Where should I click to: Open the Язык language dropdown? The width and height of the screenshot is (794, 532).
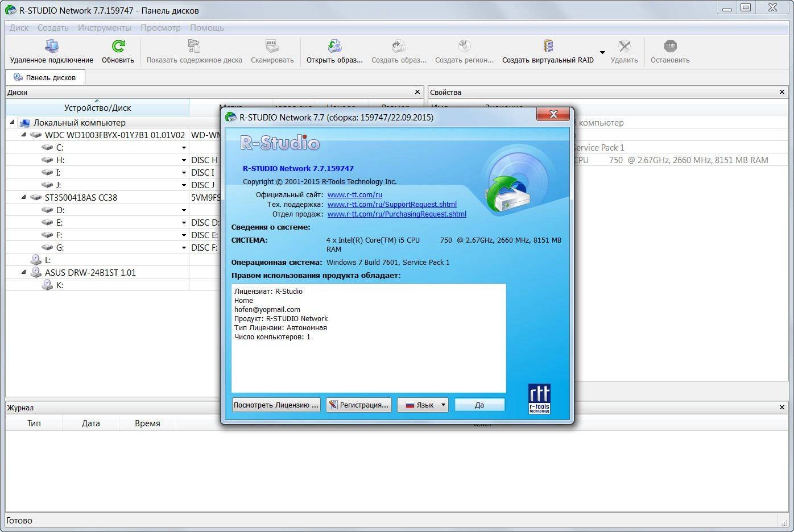point(423,405)
